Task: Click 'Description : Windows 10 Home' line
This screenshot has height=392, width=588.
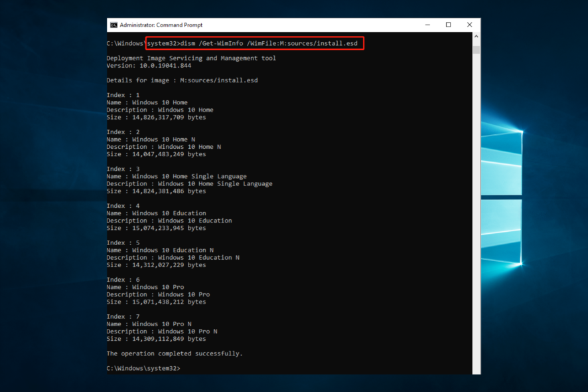Action: pyautogui.click(x=160, y=110)
